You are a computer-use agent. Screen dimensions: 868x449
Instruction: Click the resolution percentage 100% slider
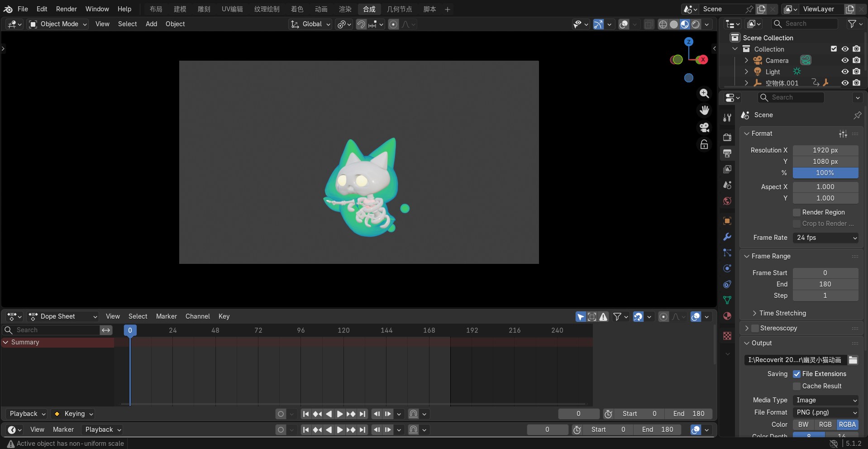(825, 173)
